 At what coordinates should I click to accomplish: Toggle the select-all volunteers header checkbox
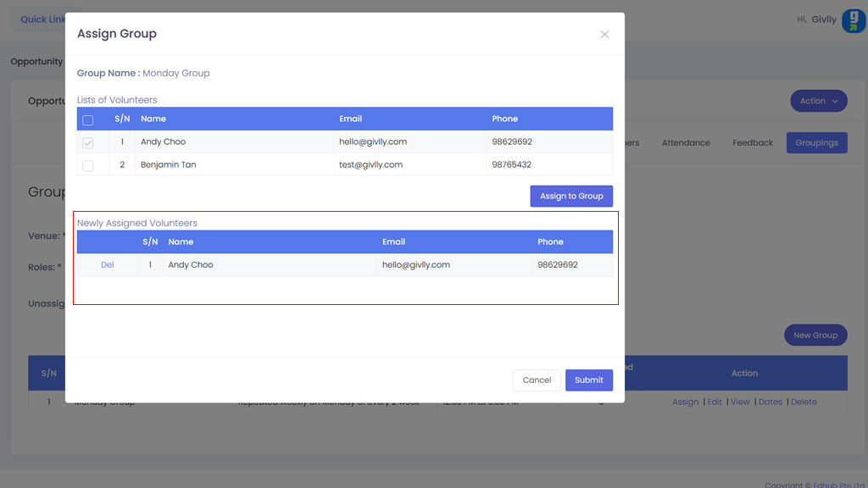[88, 120]
